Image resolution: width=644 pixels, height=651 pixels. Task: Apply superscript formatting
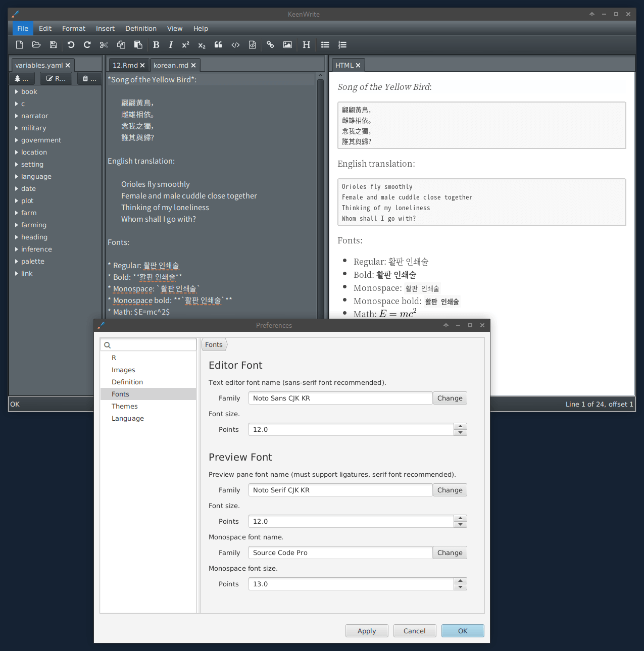click(x=185, y=45)
